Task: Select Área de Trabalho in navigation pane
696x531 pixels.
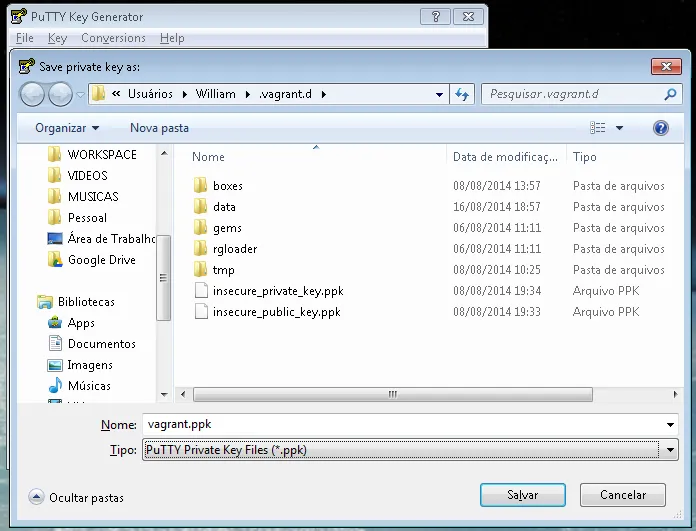Action: (111, 239)
